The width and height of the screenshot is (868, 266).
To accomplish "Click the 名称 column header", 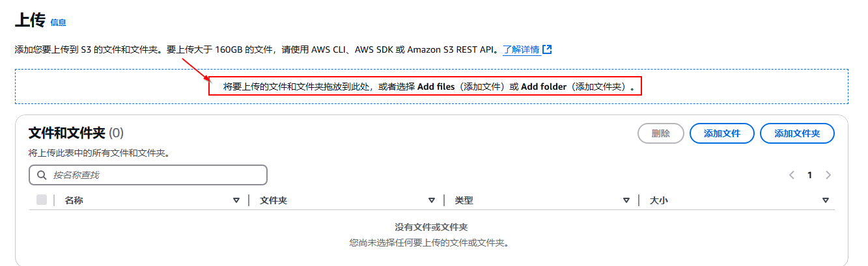I will coord(74,200).
